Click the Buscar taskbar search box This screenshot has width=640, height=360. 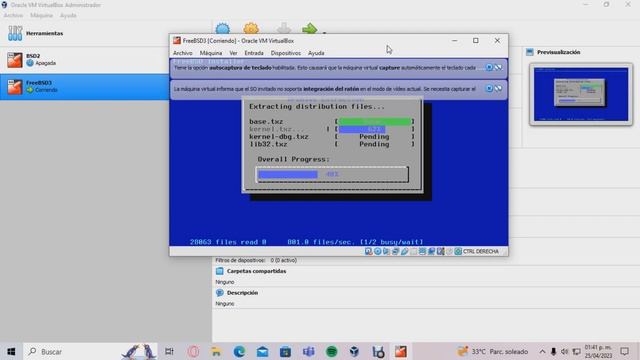pos(90,351)
